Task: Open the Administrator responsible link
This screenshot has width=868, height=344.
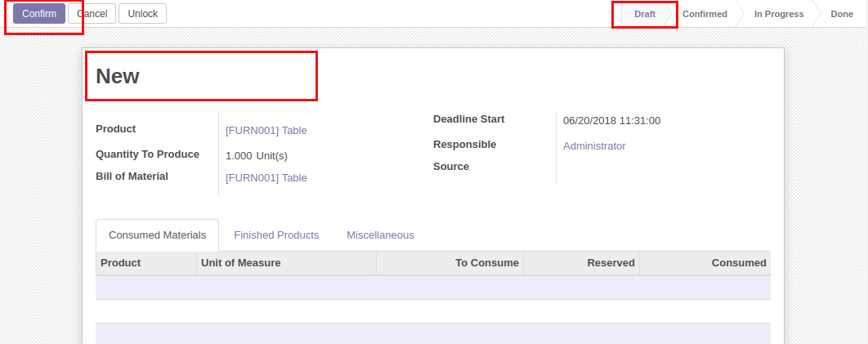Action: click(x=594, y=146)
